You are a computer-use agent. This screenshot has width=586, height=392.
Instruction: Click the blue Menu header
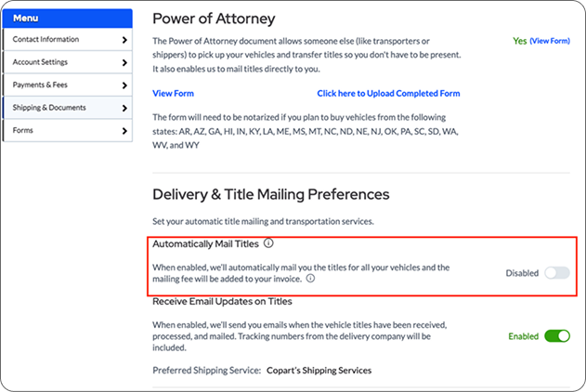coord(67,18)
